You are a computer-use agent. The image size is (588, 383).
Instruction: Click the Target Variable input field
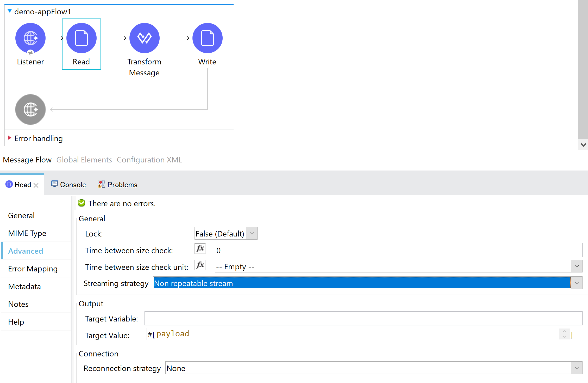[x=363, y=318]
